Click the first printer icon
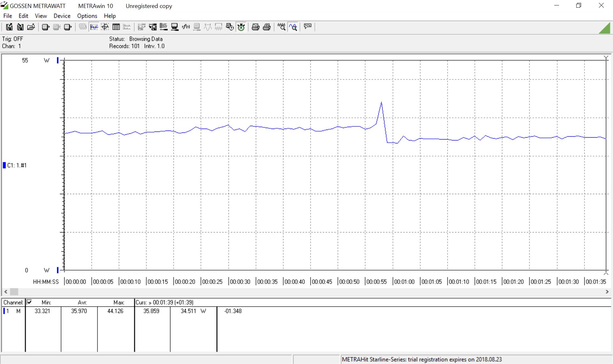Screen dimensions: 613x364 255,27
